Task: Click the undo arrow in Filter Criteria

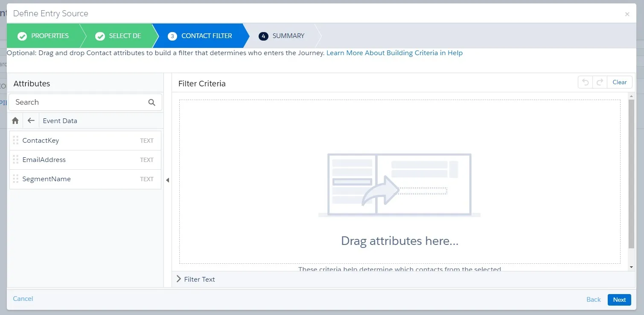Action: click(585, 82)
